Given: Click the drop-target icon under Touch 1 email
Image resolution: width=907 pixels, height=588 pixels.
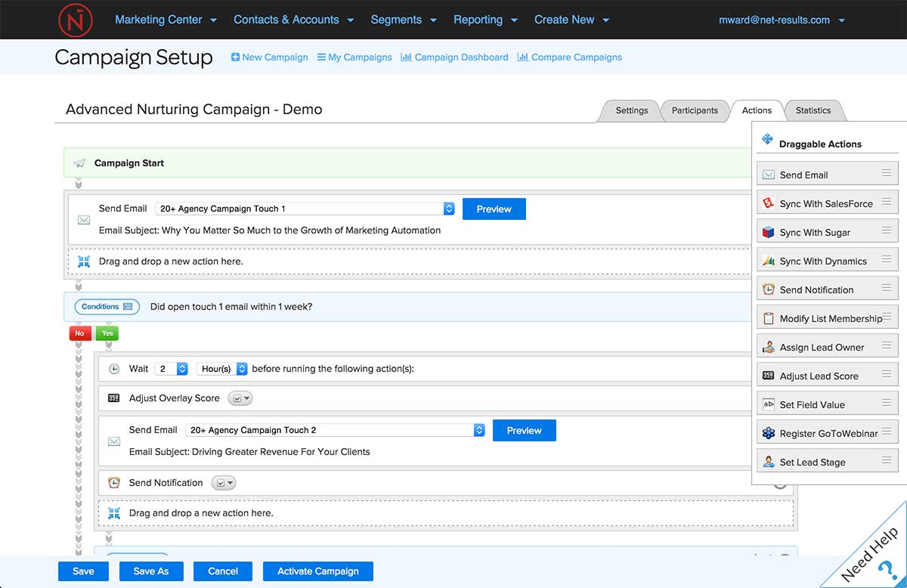Looking at the screenshot, I should 84,262.
